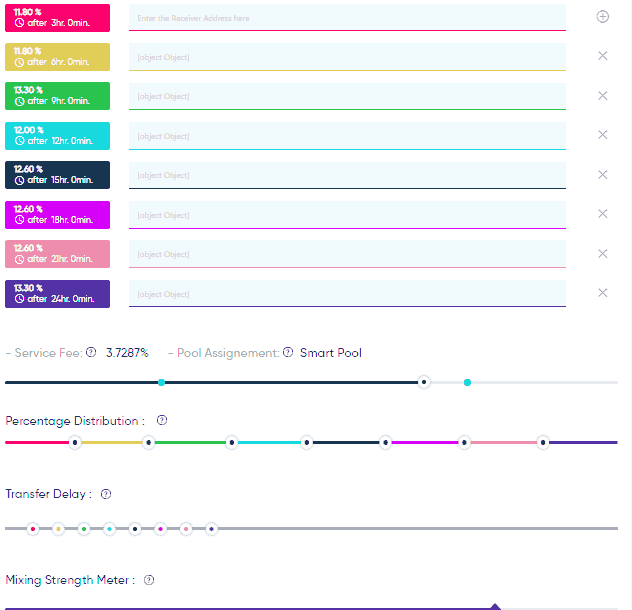Image resolution: width=632 pixels, height=610 pixels.
Task: Click the add receiver address plus icon
Action: coord(602,16)
